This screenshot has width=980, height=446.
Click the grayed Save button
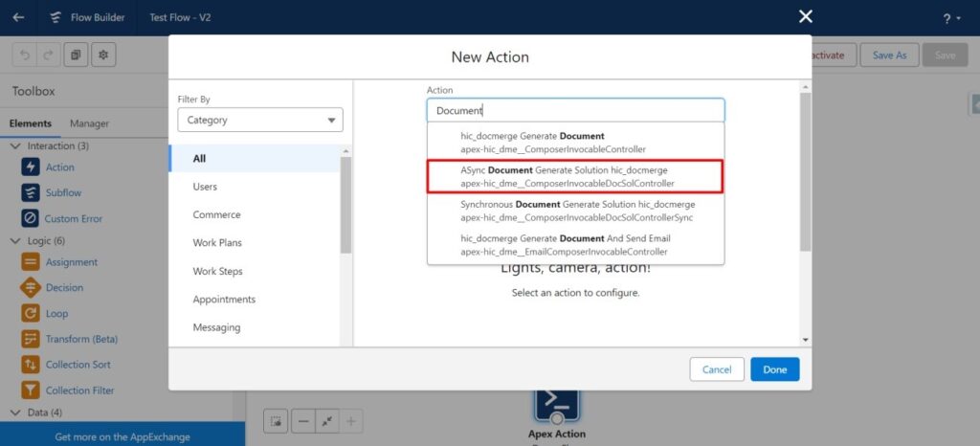[x=945, y=55]
